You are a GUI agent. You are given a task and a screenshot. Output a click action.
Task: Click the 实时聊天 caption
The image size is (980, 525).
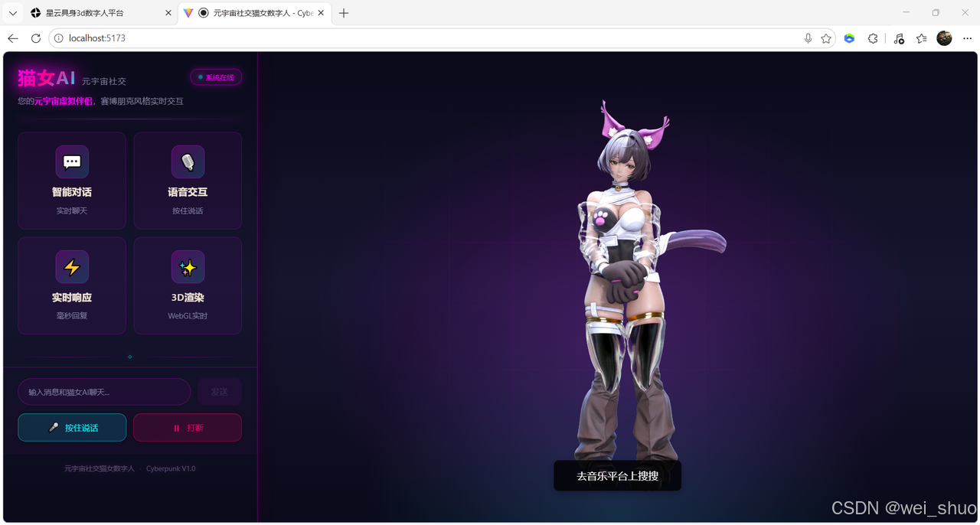coord(72,210)
